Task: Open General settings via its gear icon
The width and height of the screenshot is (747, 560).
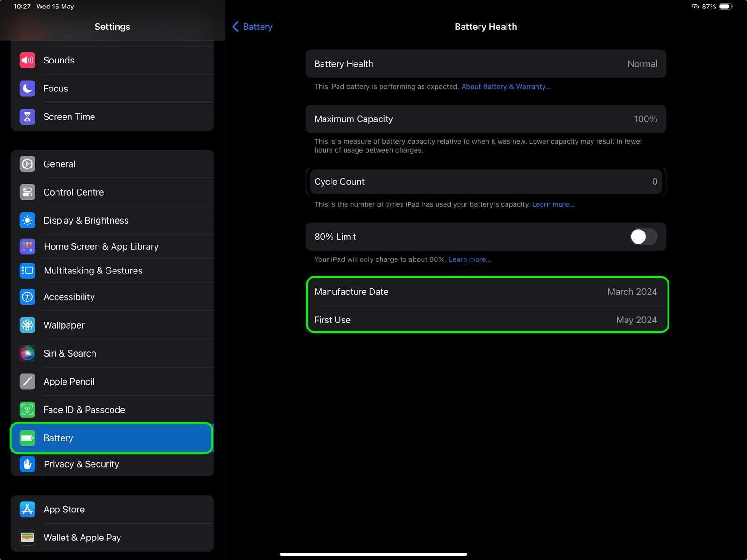Action: (27, 164)
